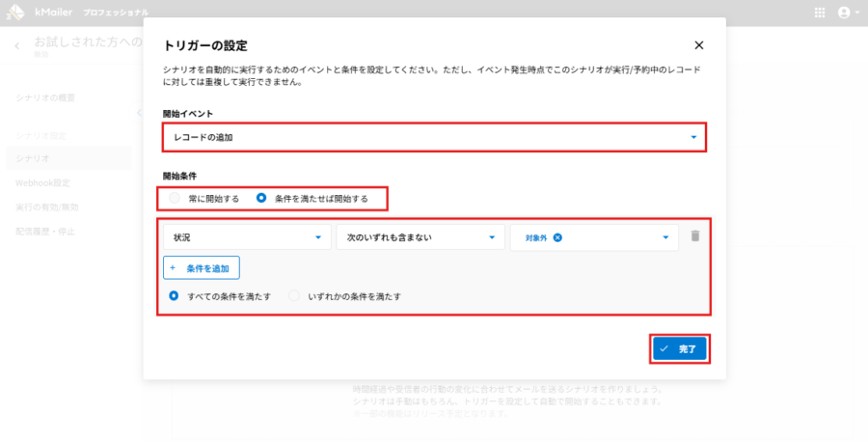Select 条件を満たせば開始する radio option

(261, 198)
